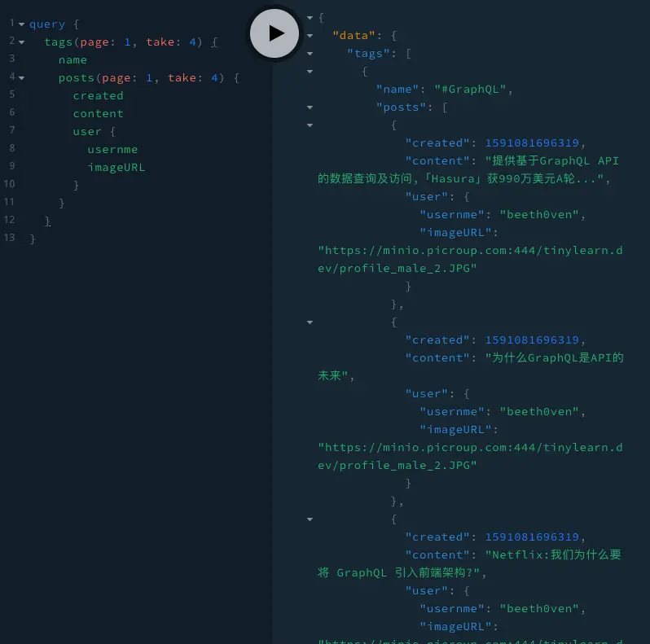Click the "page" argument of the tags field
The height and width of the screenshot is (644, 650).
94,42
